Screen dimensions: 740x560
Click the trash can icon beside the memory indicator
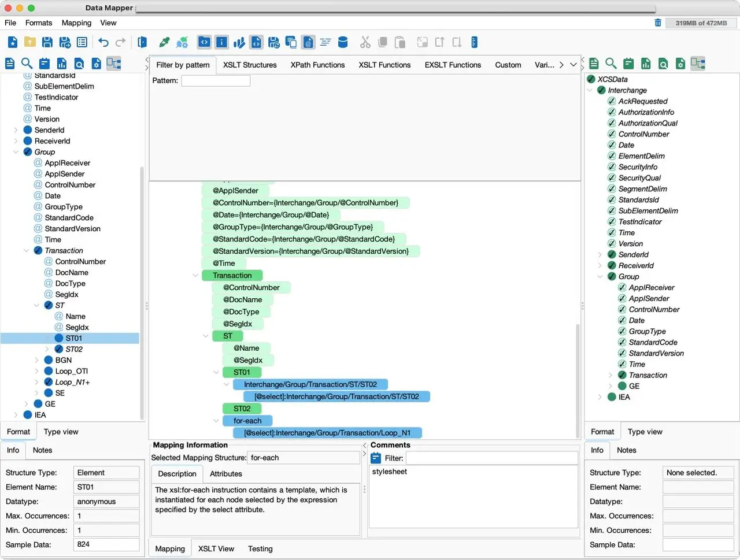[x=658, y=23]
